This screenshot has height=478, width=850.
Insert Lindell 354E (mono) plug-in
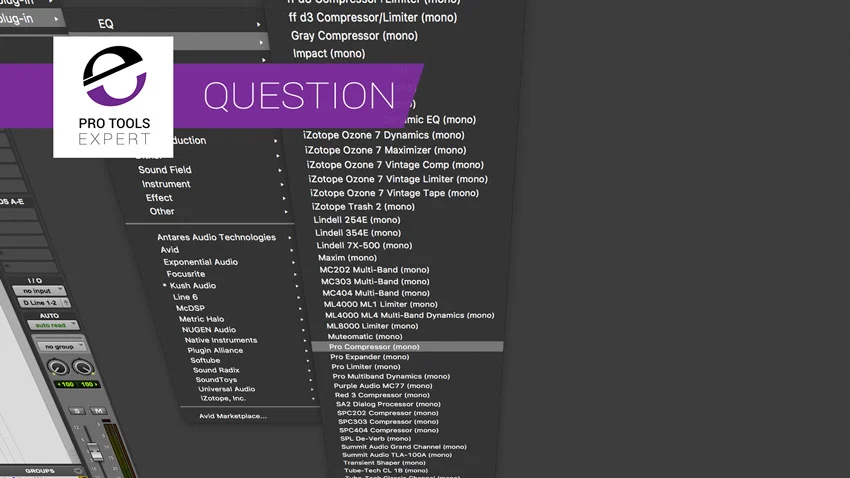click(x=358, y=233)
